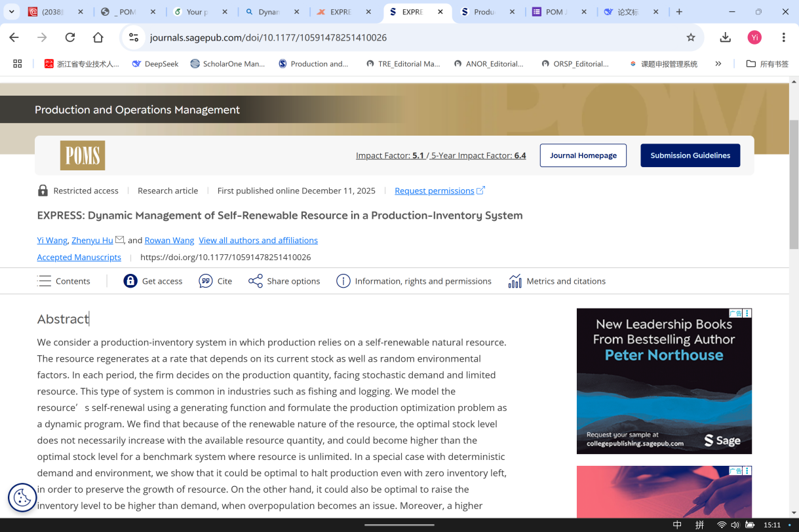
Task: Bookmark this page with the star icon
Action: 691,37
